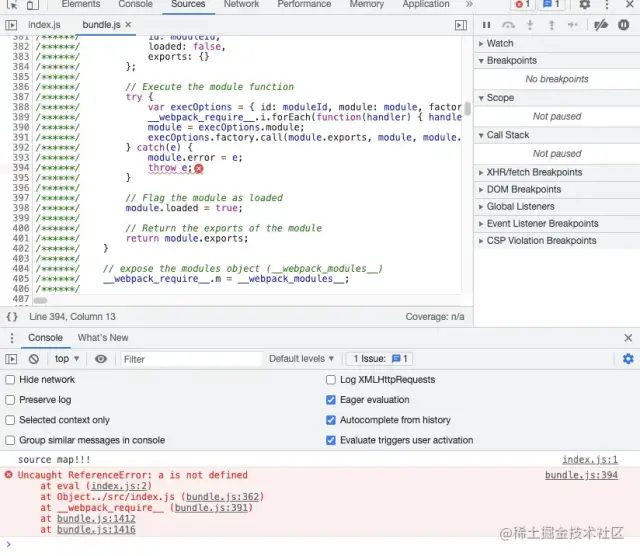Pause script execution
The image size is (640, 556).
(487, 25)
